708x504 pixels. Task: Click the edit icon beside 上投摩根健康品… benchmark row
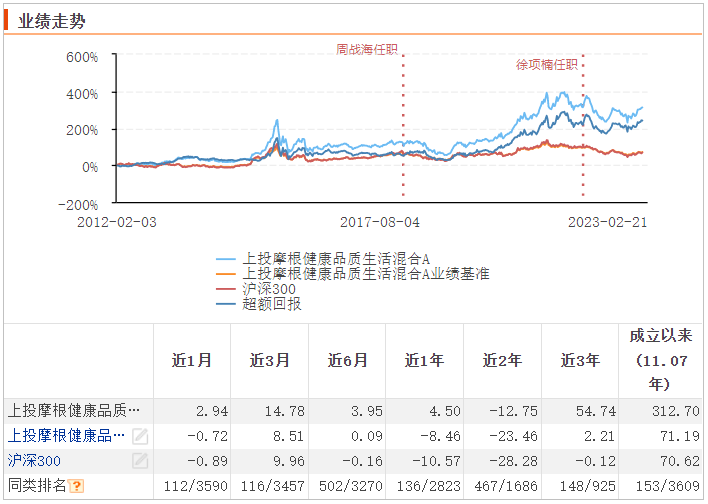(140, 436)
